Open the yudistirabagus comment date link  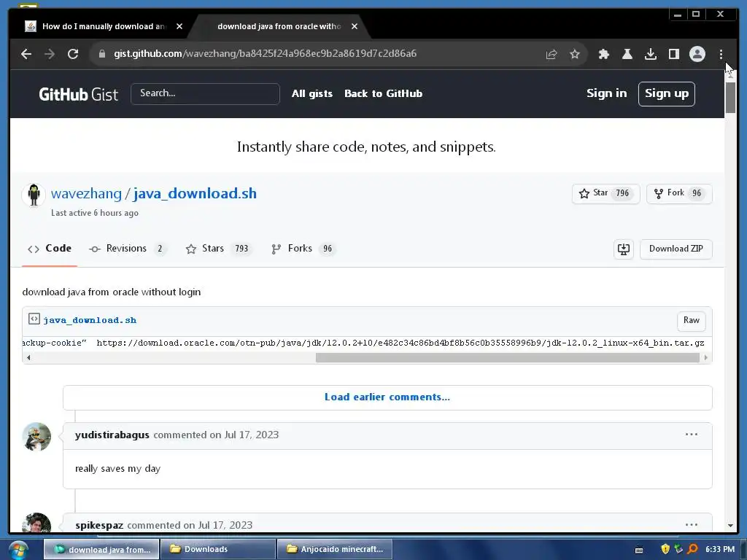pyautogui.click(x=251, y=435)
